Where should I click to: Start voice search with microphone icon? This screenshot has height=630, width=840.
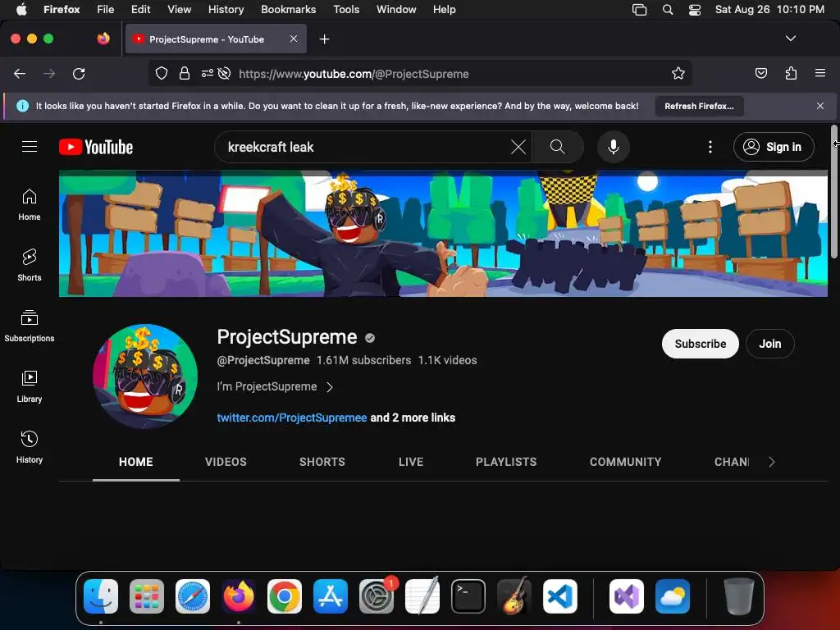pos(614,147)
